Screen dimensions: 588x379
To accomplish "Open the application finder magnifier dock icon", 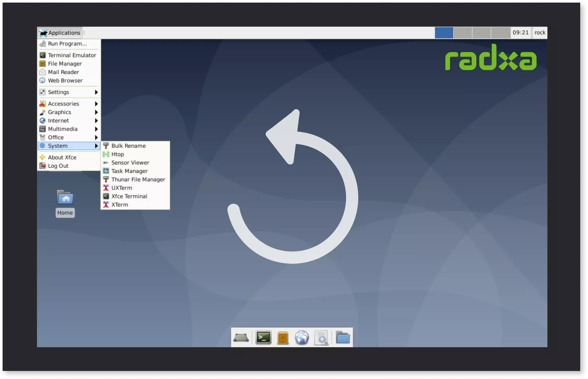I will 321,338.
